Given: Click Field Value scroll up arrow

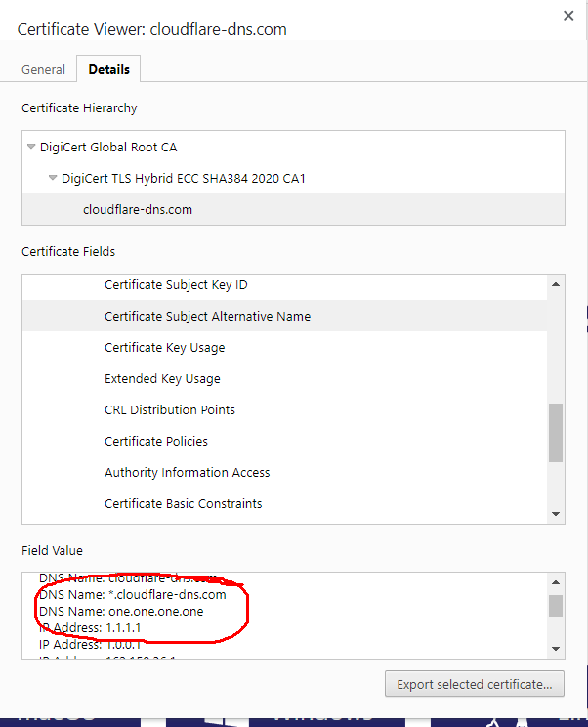Looking at the screenshot, I should [556, 581].
